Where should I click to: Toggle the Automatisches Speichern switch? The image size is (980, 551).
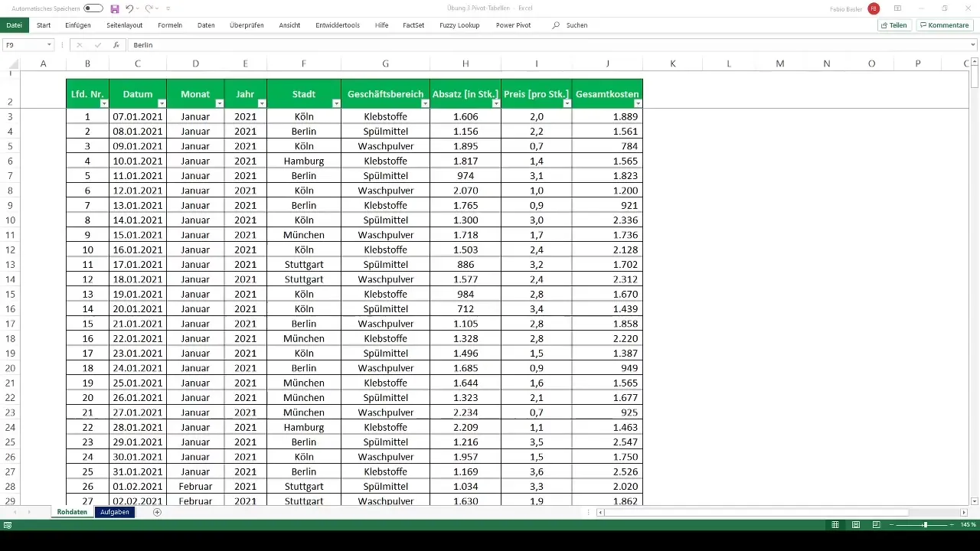click(x=93, y=8)
